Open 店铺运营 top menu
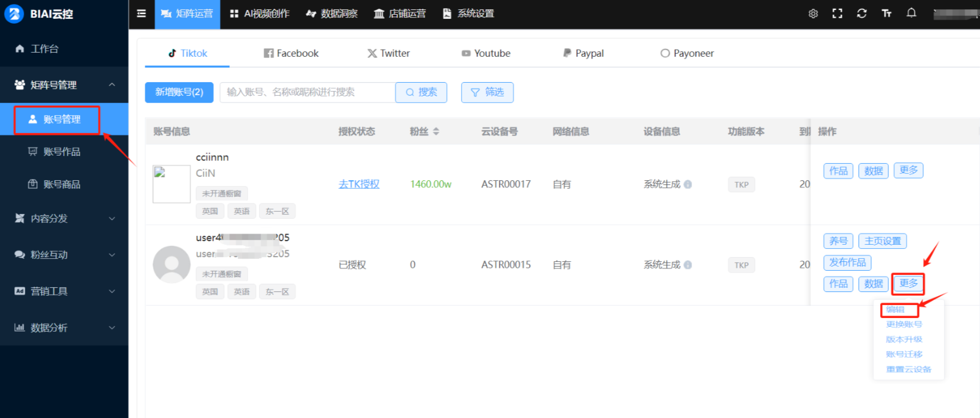 tap(400, 14)
